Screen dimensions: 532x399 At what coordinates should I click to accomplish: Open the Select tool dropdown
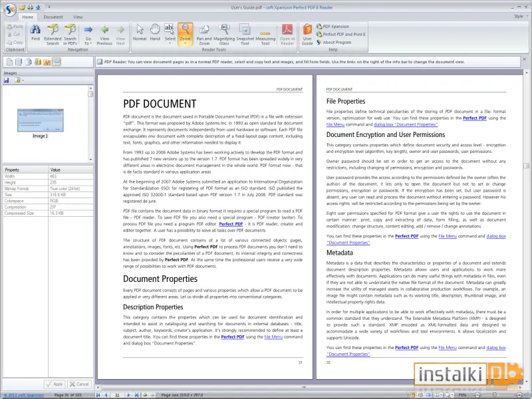pos(170,43)
